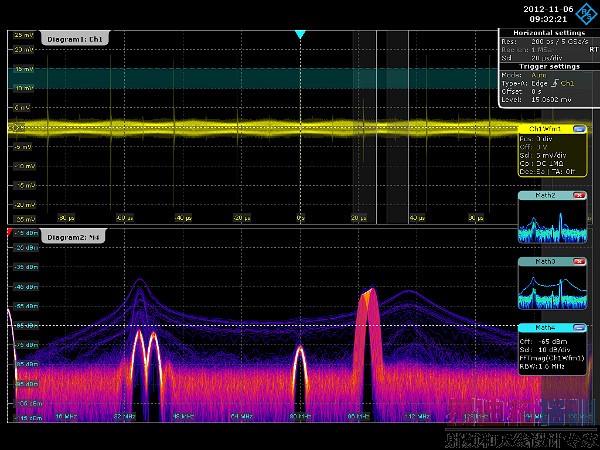
Task: Select the Diagram2: M4 tab
Action: point(73,237)
